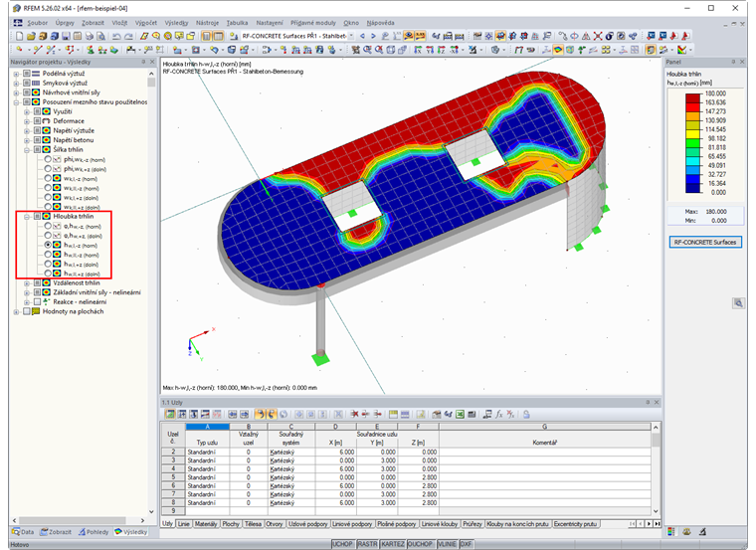
Task: Click the table lock icon
Action: pos(526,414)
